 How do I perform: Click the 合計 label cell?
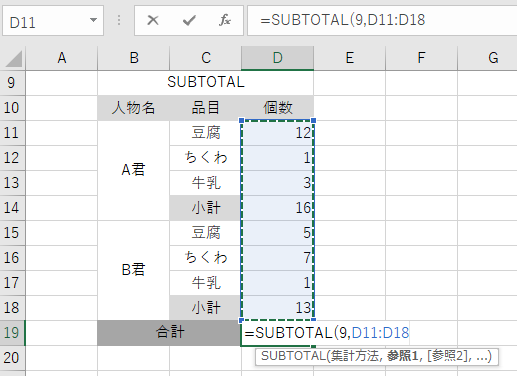(x=170, y=333)
